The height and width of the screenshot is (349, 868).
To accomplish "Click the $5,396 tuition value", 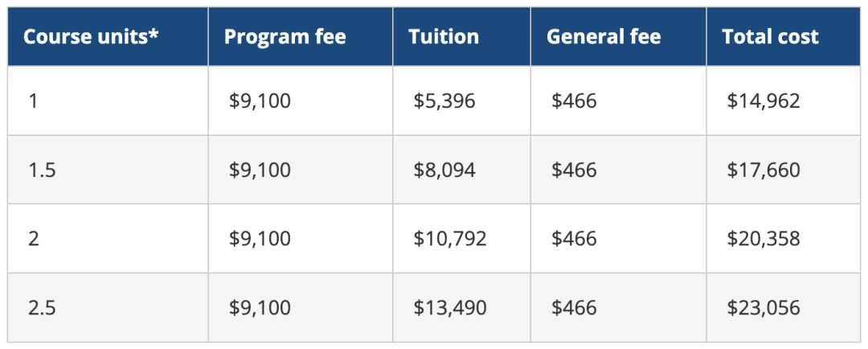I will pyautogui.click(x=444, y=101).
